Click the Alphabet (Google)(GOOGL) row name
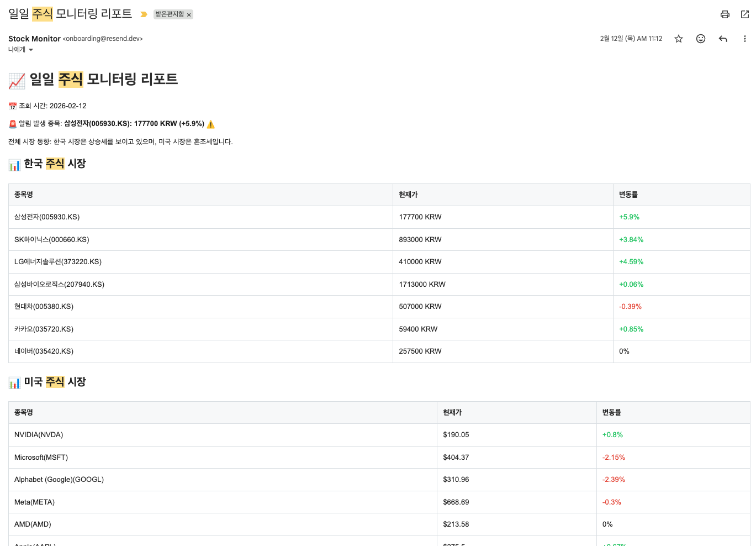This screenshot has height=546, width=756. point(59,480)
